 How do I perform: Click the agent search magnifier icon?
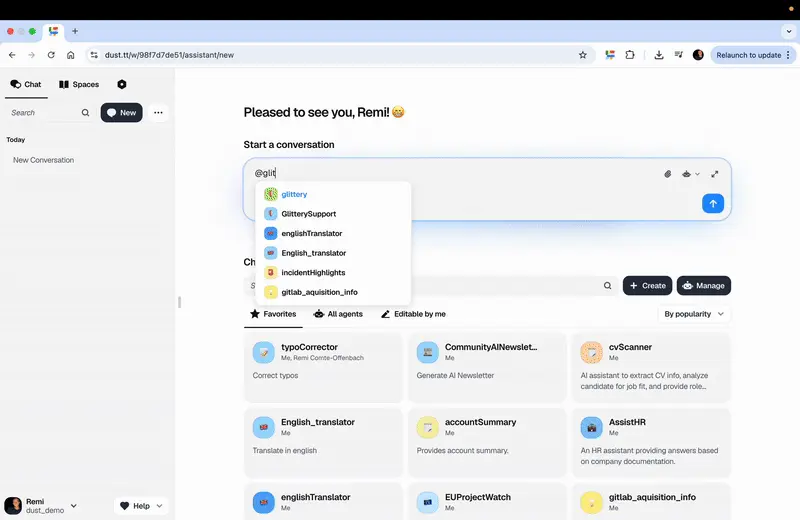[607, 286]
